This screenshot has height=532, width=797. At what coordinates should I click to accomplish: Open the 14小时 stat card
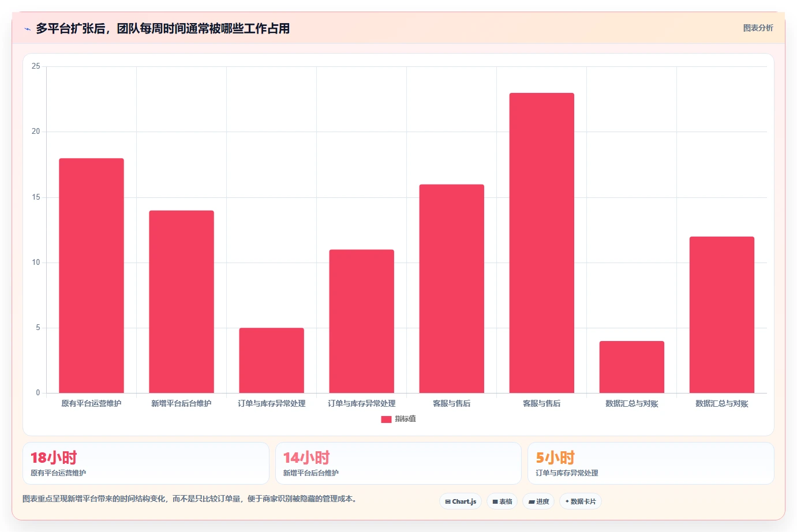[x=398, y=463]
